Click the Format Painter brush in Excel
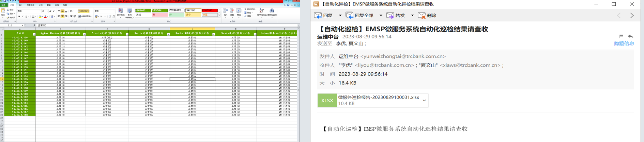 click(x=8, y=18)
